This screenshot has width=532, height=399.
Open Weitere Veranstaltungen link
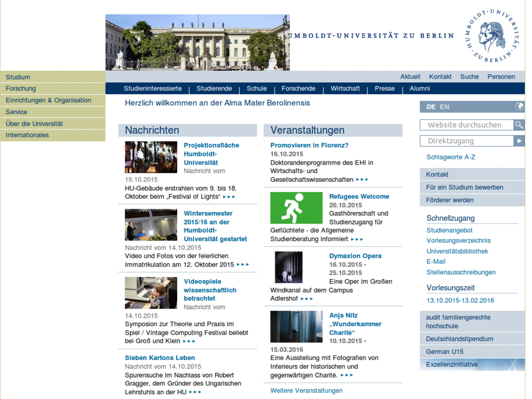tap(307, 391)
